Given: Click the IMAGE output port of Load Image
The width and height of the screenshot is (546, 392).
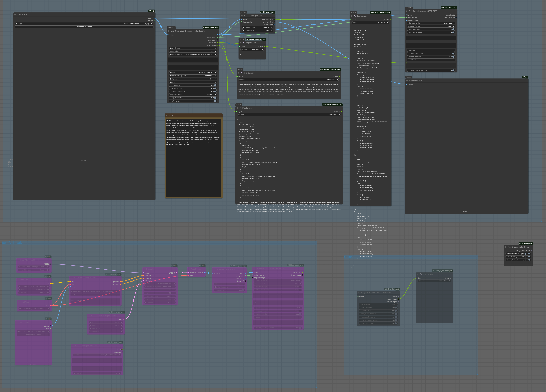Looking at the screenshot, I should pyautogui.click(x=154, y=18).
